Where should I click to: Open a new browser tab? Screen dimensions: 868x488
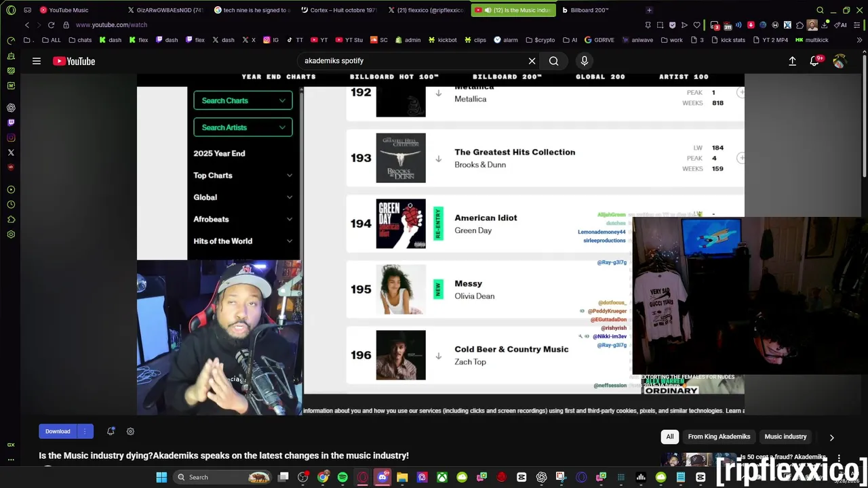pos(649,10)
